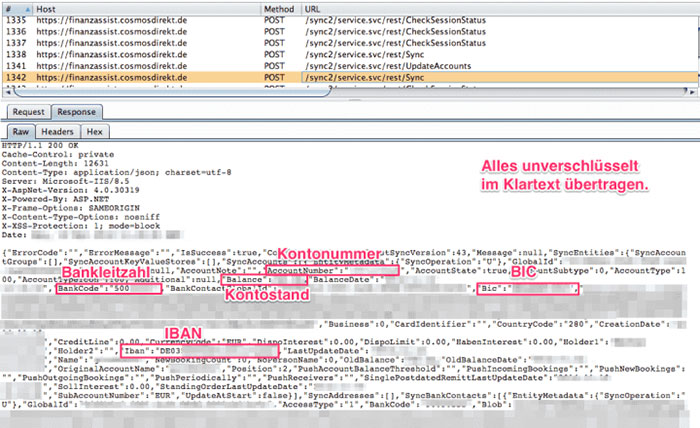
Task: Click the scroll-right arrow of history table
Action: pyautogui.click(x=692, y=92)
